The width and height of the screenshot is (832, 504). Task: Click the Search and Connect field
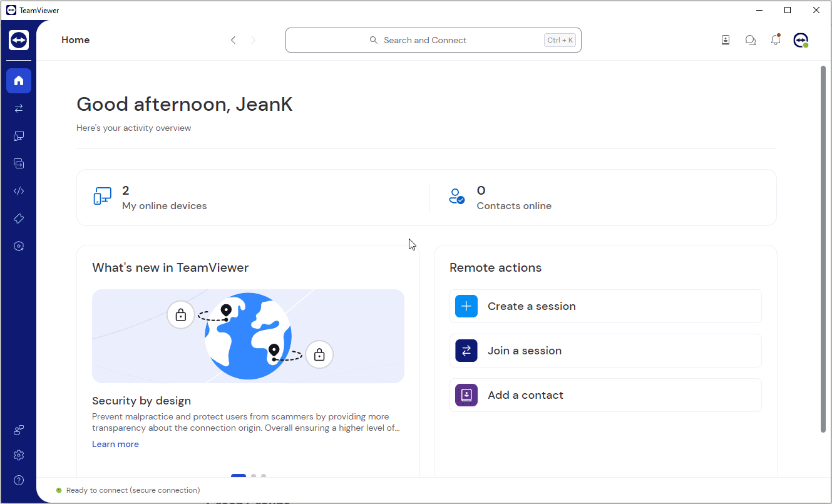click(433, 39)
